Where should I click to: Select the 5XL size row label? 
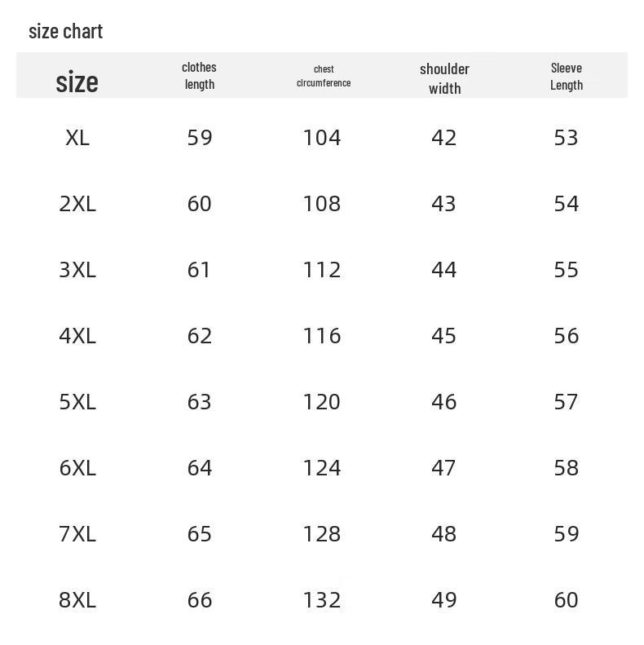[77, 402]
